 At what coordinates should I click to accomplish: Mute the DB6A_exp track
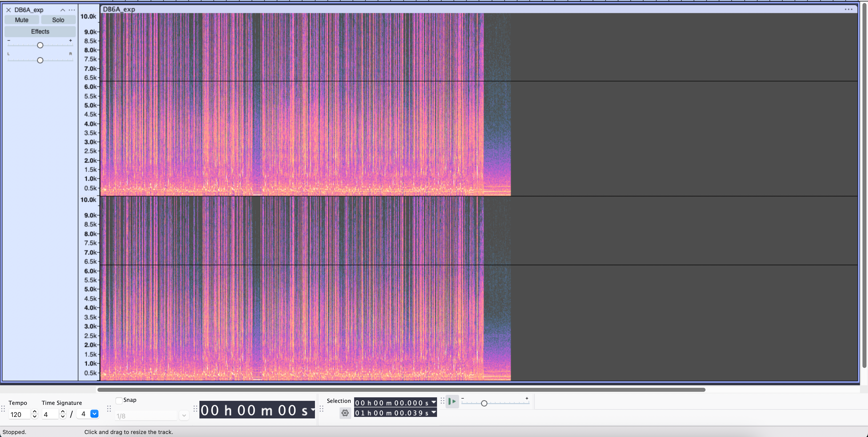(x=22, y=20)
